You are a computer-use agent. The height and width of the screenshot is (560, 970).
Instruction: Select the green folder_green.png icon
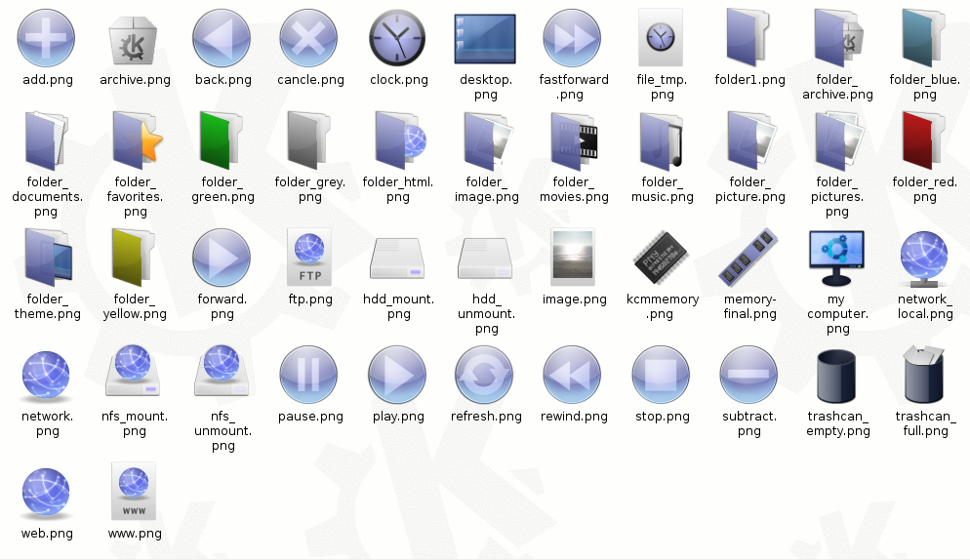pos(222,141)
